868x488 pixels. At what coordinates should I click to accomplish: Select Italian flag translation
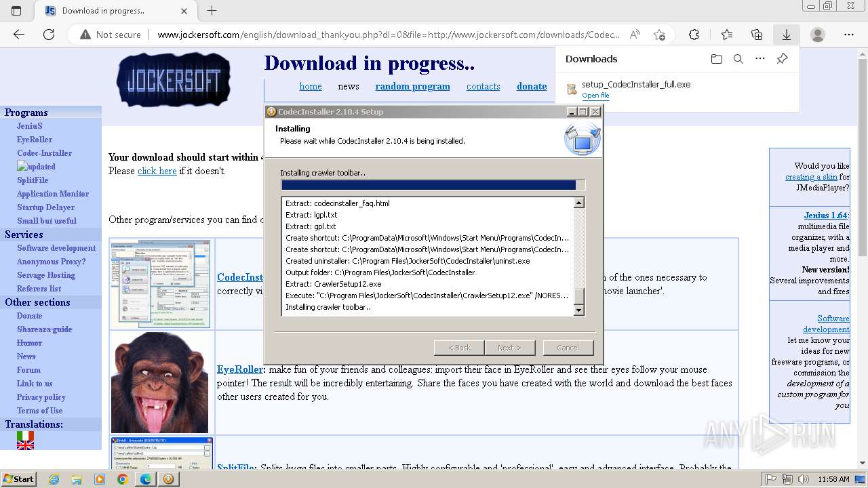click(25, 436)
